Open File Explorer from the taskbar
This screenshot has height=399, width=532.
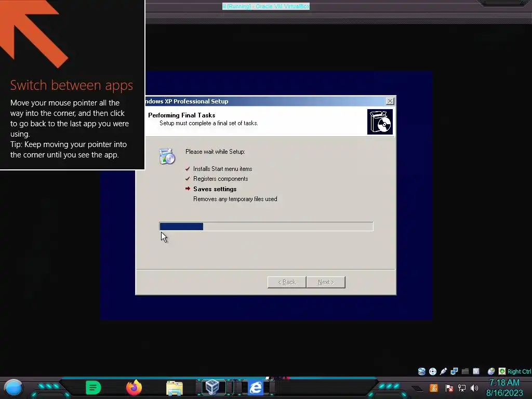(x=175, y=388)
